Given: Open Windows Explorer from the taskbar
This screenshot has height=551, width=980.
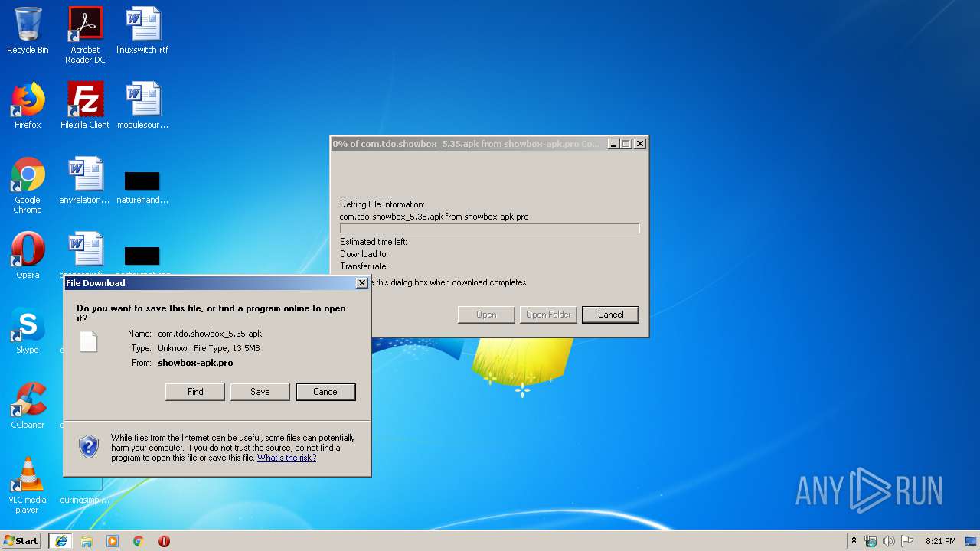Looking at the screenshot, I should (x=87, y=541).
